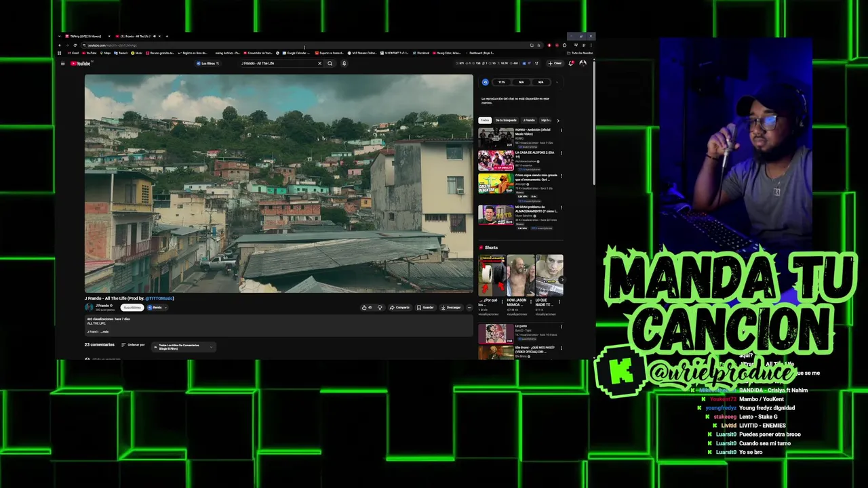Open ROBRO Ambición video thumbnail

tap(496, 138)
